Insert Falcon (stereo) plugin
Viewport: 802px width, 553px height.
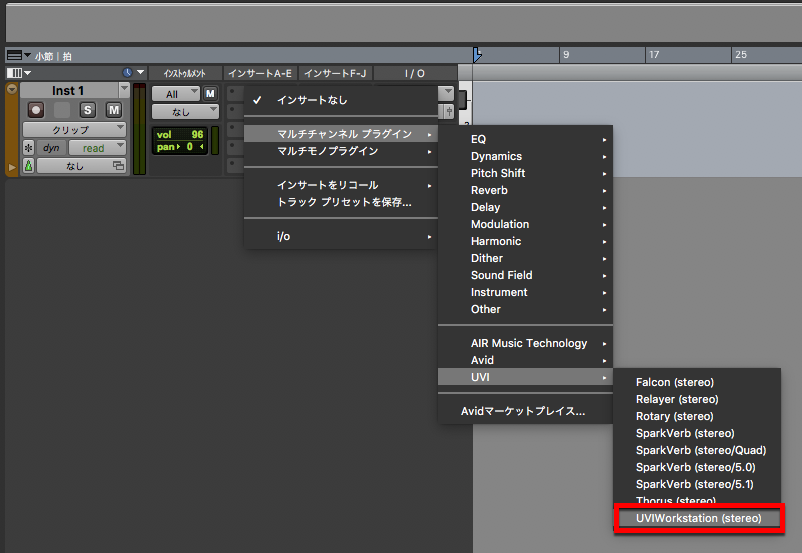[x=697, y=382]
